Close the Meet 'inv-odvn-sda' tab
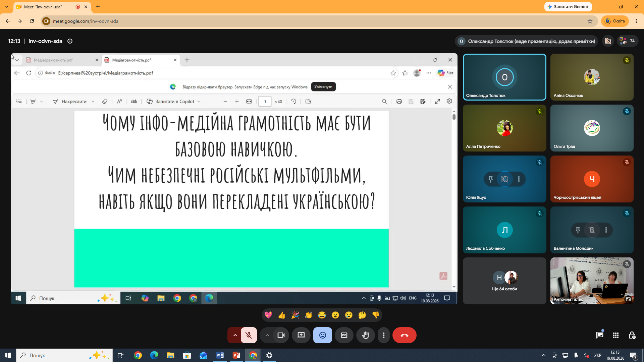Screen dimensions: 644x362 [x=86, y=7]
